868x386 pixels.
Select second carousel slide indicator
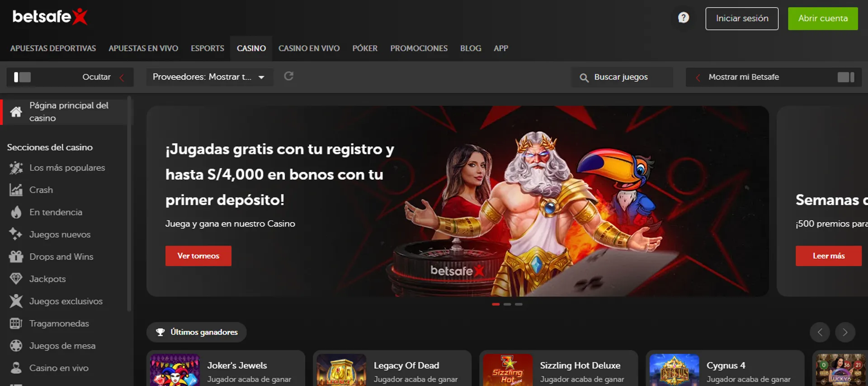click(507, 304)
